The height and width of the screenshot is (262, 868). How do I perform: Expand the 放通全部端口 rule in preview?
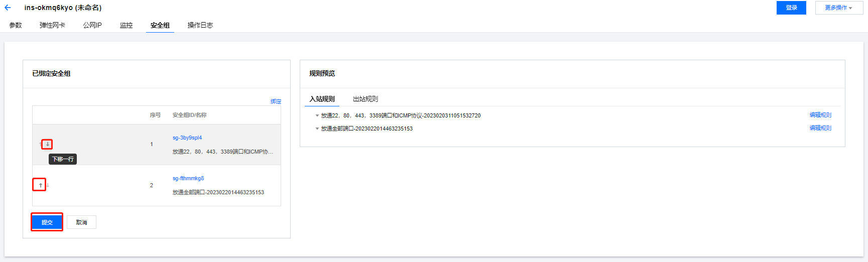pyautogui.click(x=317, y=129)
